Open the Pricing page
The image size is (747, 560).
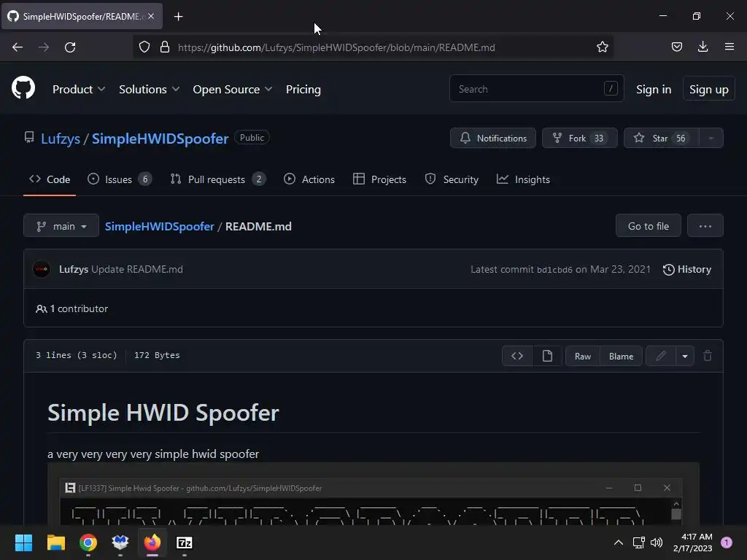tap(303, 90)
